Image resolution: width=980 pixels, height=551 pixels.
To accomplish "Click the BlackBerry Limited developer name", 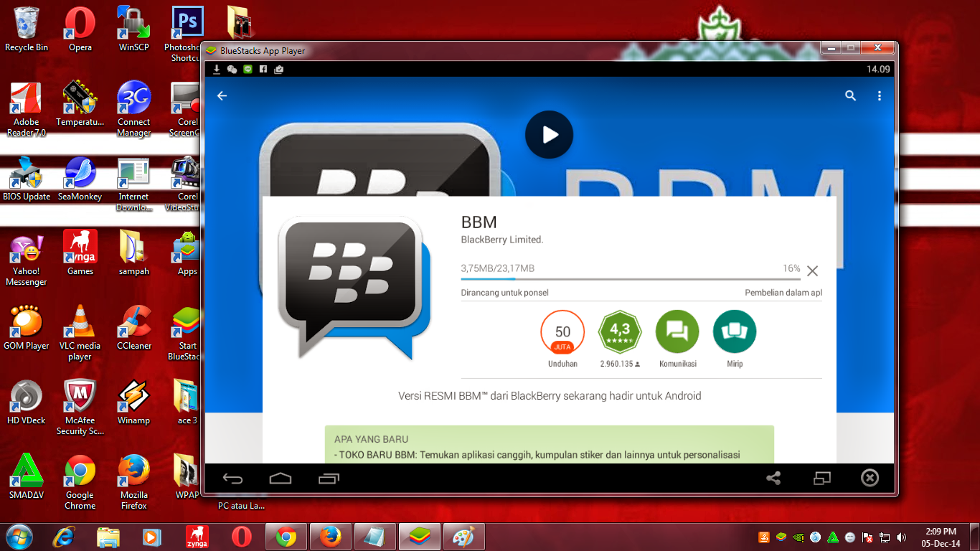I will click(x=502, y=240).
